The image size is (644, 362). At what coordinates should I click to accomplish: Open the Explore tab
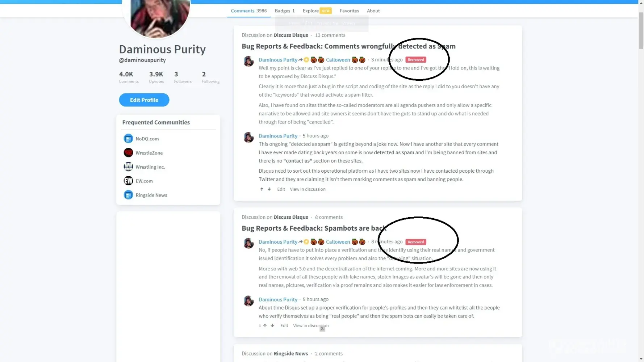coord(317,11)
